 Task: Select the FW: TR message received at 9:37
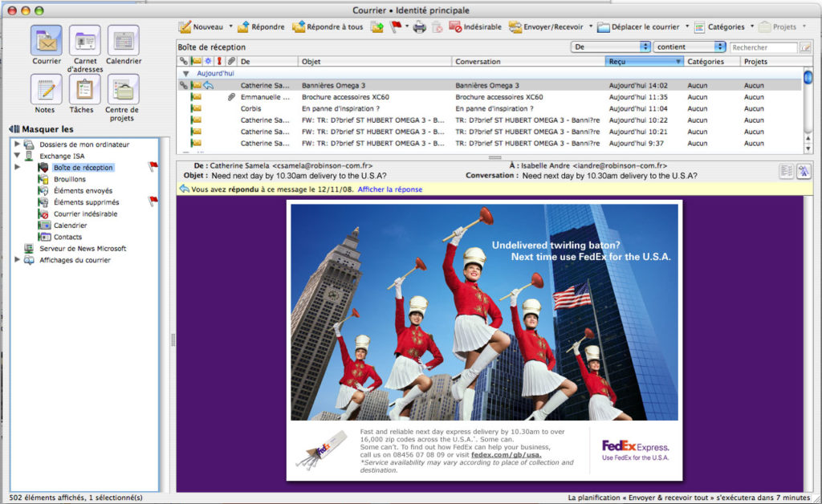(x=489, y=143)
